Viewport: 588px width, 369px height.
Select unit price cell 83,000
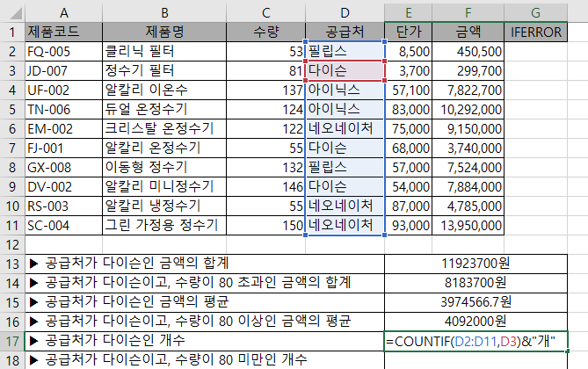pyautogui.click(x=409, y=110)
